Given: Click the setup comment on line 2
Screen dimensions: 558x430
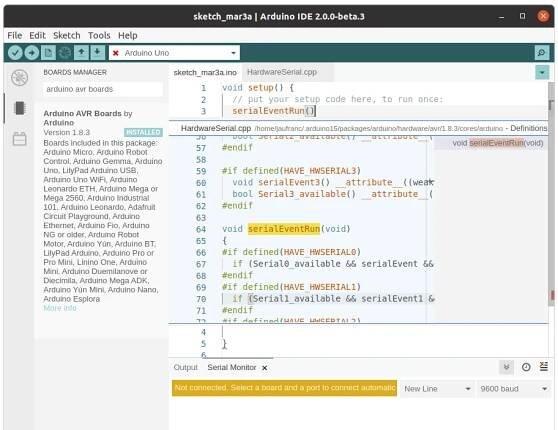Looking at the screenshot, I should point(338,99).
